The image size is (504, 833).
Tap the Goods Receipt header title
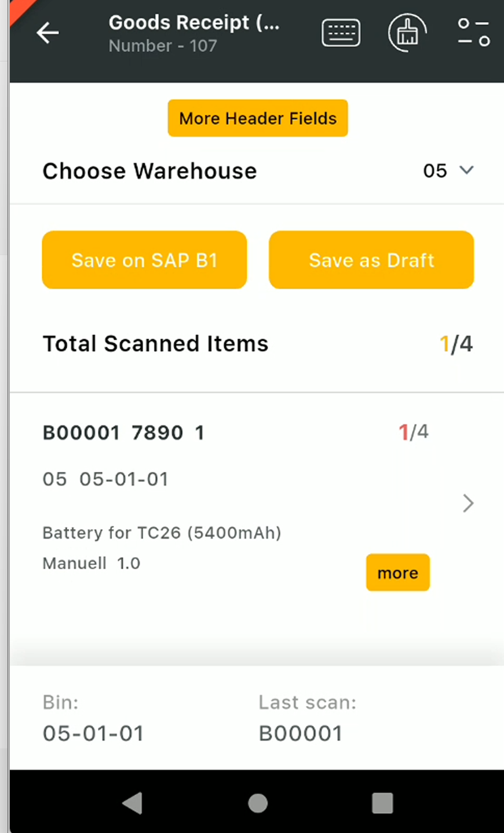[194, 23]
